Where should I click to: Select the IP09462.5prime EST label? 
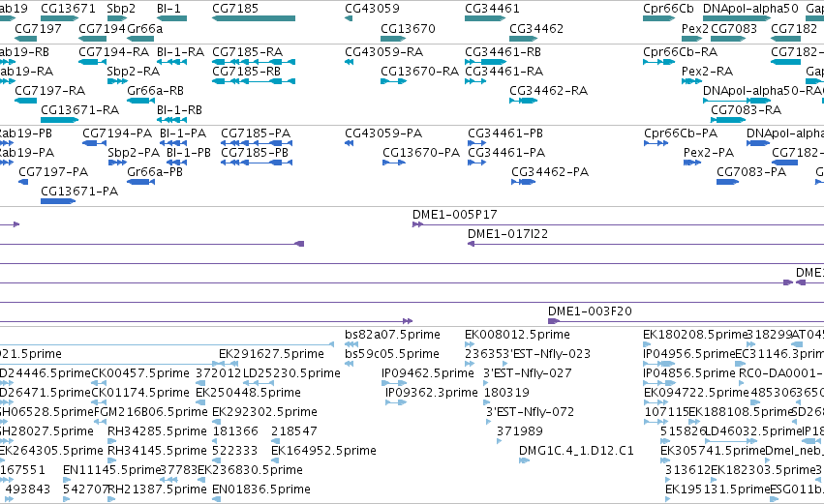428,373
